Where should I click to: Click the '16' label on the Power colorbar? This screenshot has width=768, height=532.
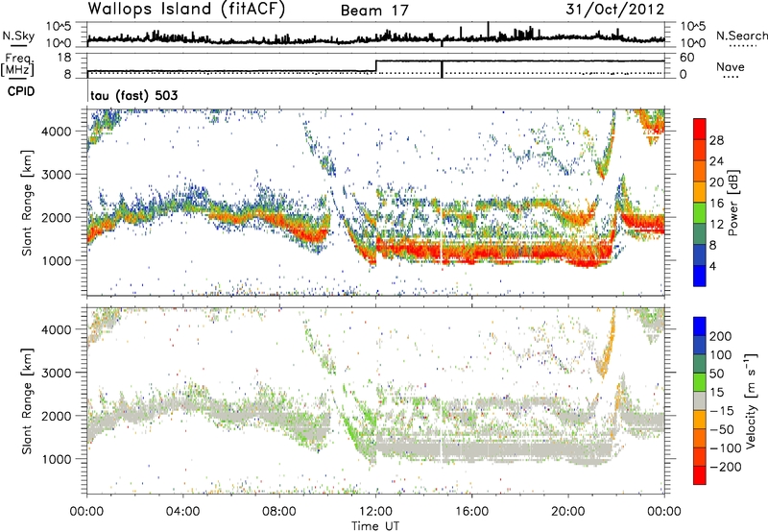(716, 204)
